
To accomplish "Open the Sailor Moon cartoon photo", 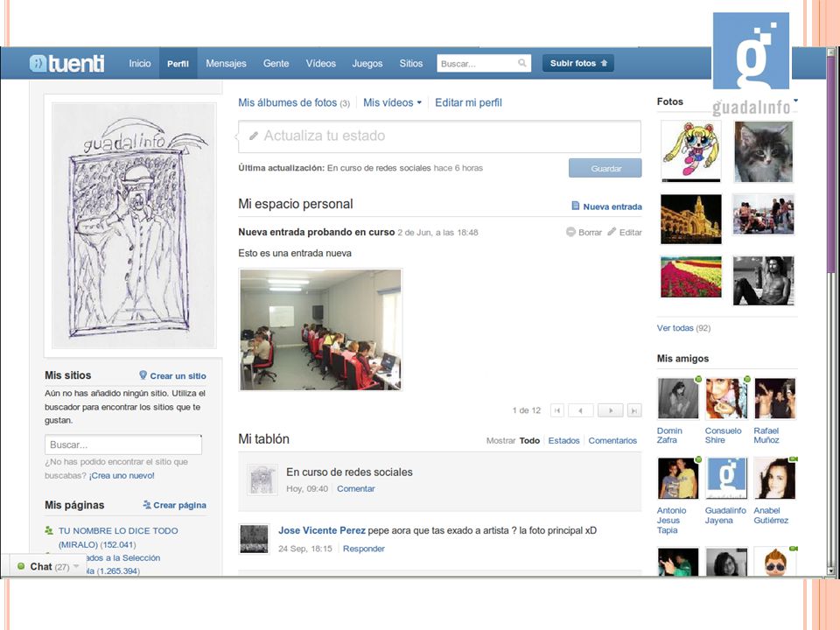I will (690, 151).
